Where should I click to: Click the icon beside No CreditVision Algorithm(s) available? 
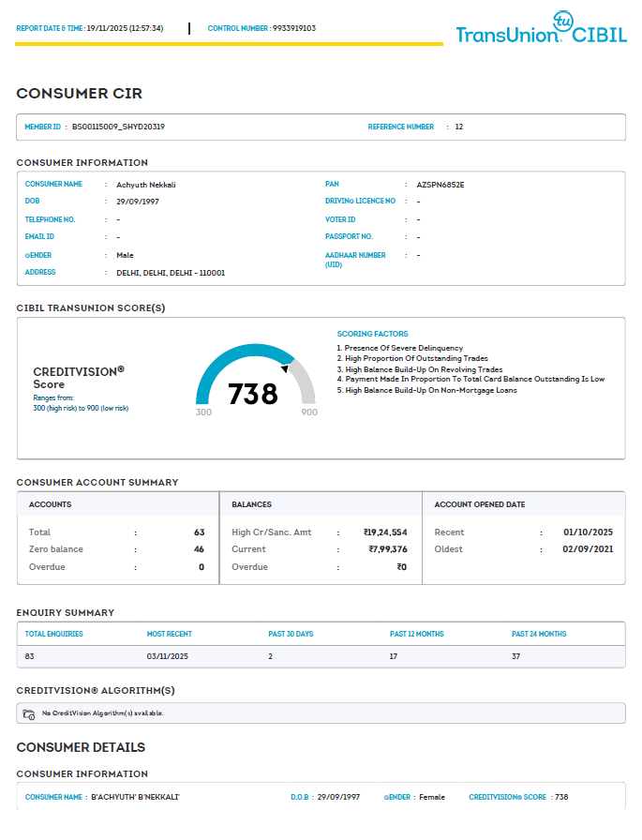(x=29, y=713)
